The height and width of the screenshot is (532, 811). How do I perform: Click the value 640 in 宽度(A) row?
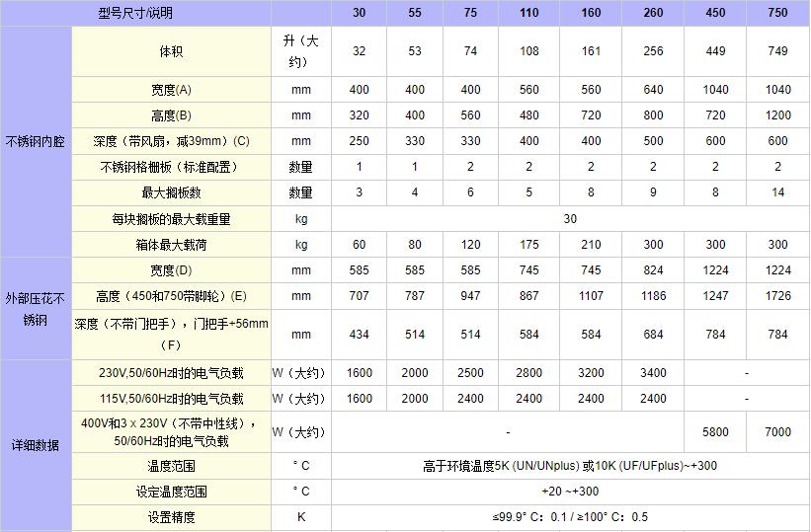653,90
